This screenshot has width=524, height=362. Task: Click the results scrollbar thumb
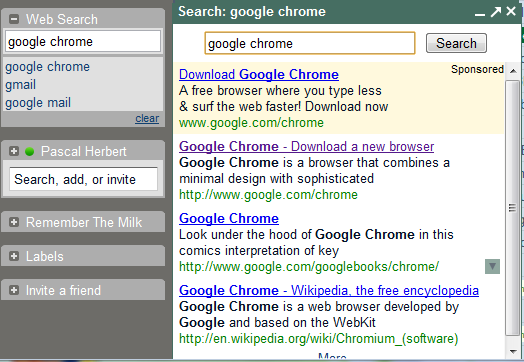(513, 208)
